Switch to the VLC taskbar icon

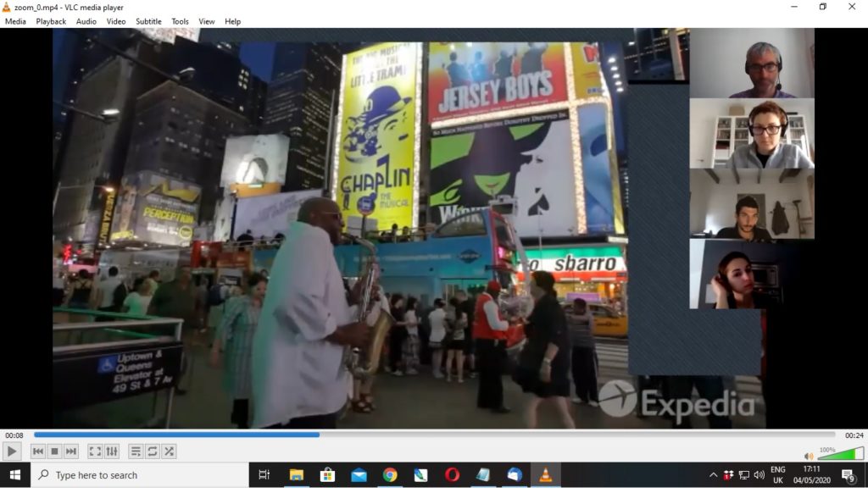click(545, 475)
